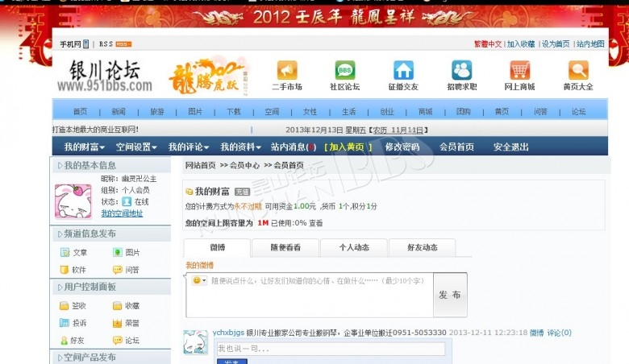The image size is (629, 364).
Task: Expand the 我的评论 dropdown menu
Action: [x=189, y=147]
